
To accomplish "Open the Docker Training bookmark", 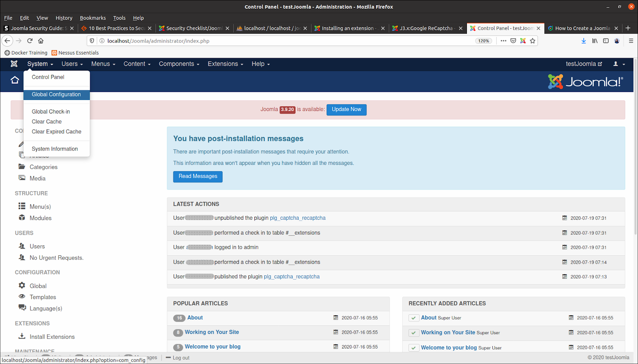I will pos(26,53).
